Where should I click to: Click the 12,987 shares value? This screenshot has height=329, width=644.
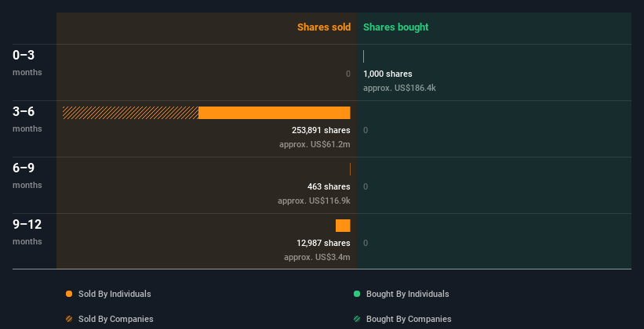pos(323,244)
